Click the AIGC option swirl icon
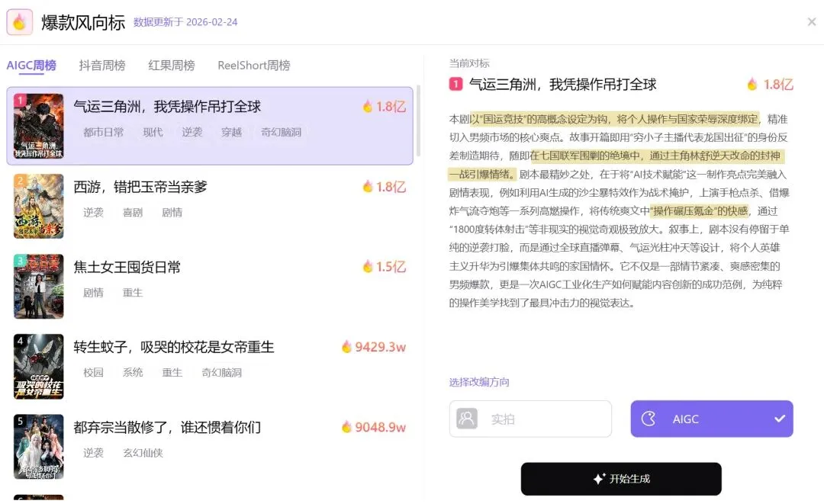The image size is (824, 504). [x=649, y=419]
